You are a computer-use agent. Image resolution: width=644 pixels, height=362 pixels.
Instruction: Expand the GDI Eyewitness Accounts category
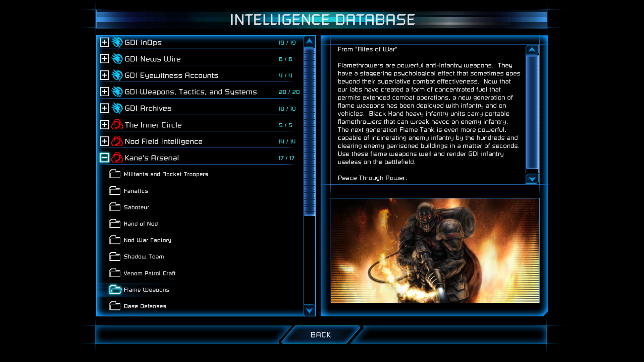pyautogui.click(x=104, y=75)
